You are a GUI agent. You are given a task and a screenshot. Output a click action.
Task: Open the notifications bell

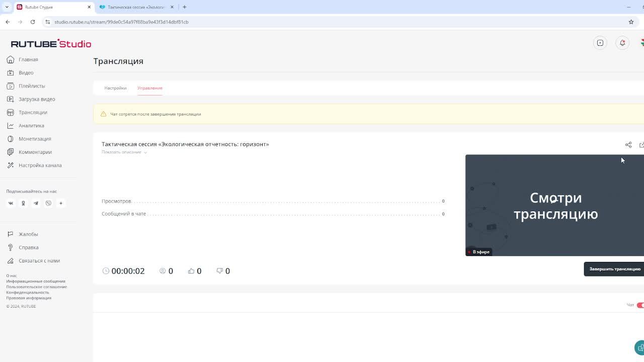[x=622, y=43]
